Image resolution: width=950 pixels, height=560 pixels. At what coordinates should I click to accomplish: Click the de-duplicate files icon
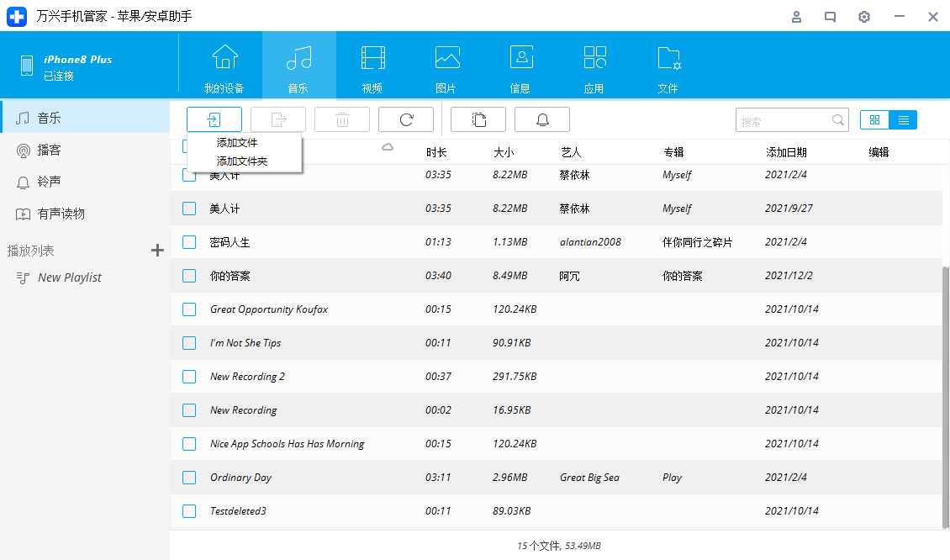point(478,119)
